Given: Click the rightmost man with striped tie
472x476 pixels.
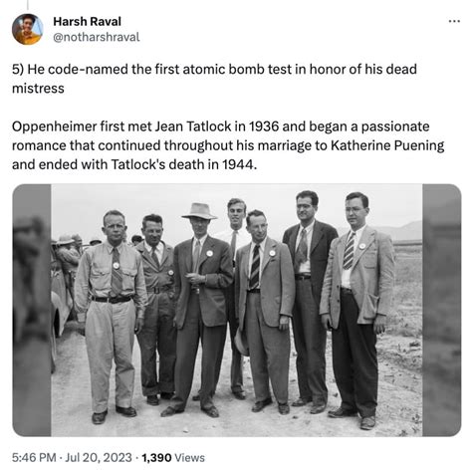Looking at the screenshot, I should 357,309.
